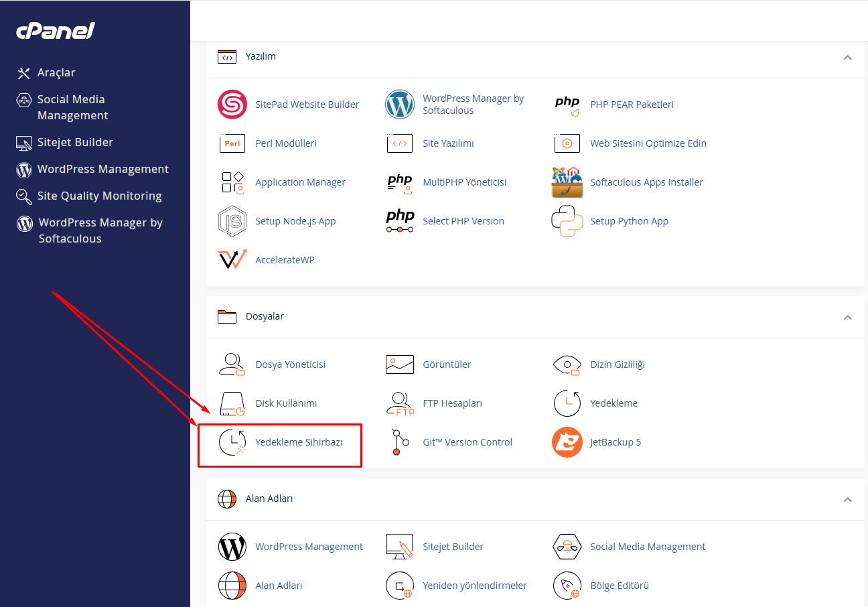The image size is (868, 607).
Task: Click the Alan Adları globe icon
Action: [x=232, y=586]
